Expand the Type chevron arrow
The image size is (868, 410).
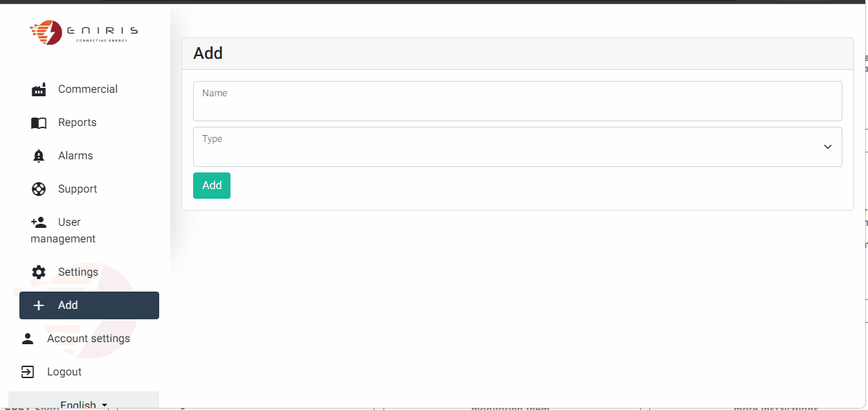tap(827, 147)
